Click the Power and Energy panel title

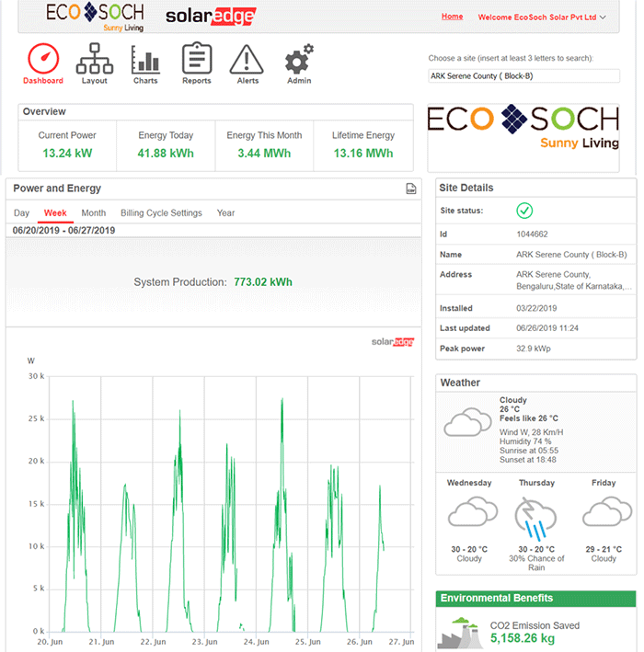tap(57, 189)
